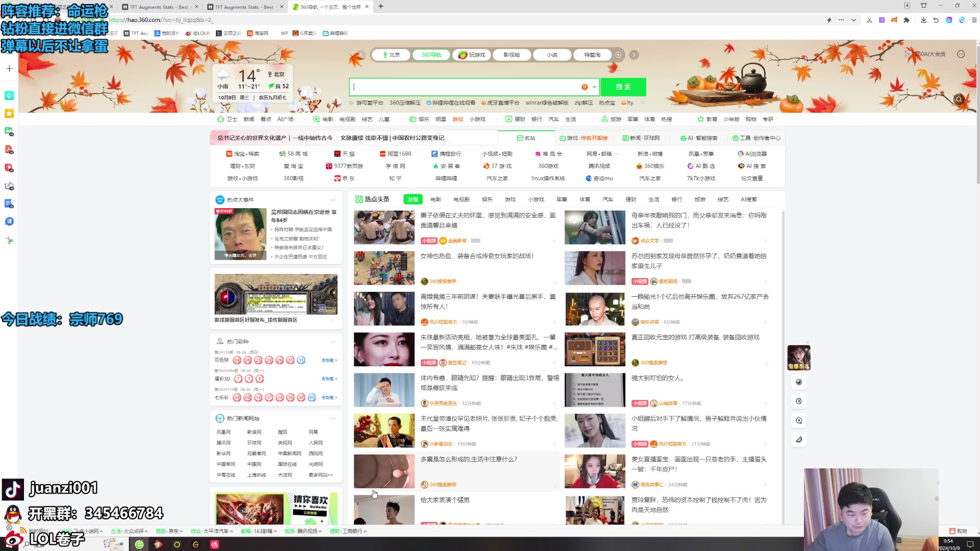Select the screenshot scissors tool on the browser toolbar
This screenshot has width=980, height=551.
[869, 20]
